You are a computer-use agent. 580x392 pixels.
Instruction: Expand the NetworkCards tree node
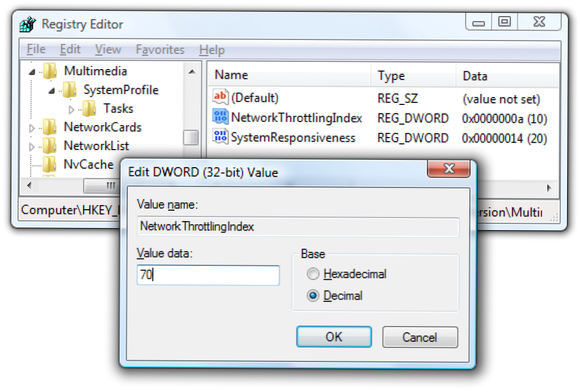(x=32, y=128)
